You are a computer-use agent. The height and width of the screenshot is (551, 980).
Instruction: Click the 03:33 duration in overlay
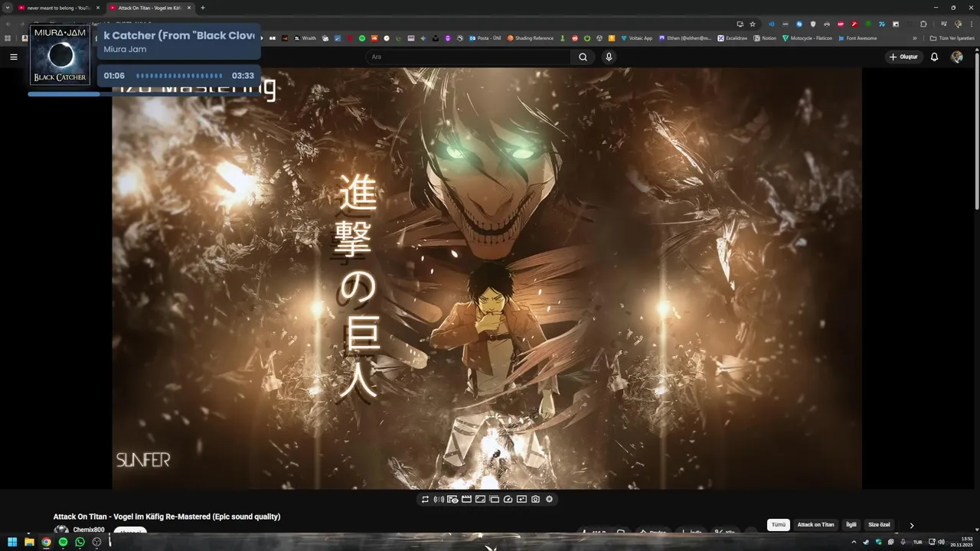click(x=243, y=76)
